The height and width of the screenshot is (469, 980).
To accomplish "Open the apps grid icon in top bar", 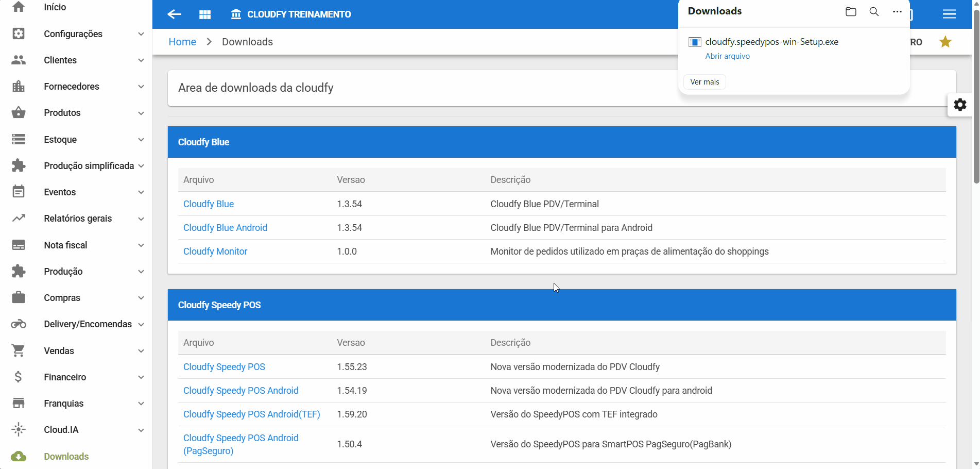I will click(x=205, y=14).
